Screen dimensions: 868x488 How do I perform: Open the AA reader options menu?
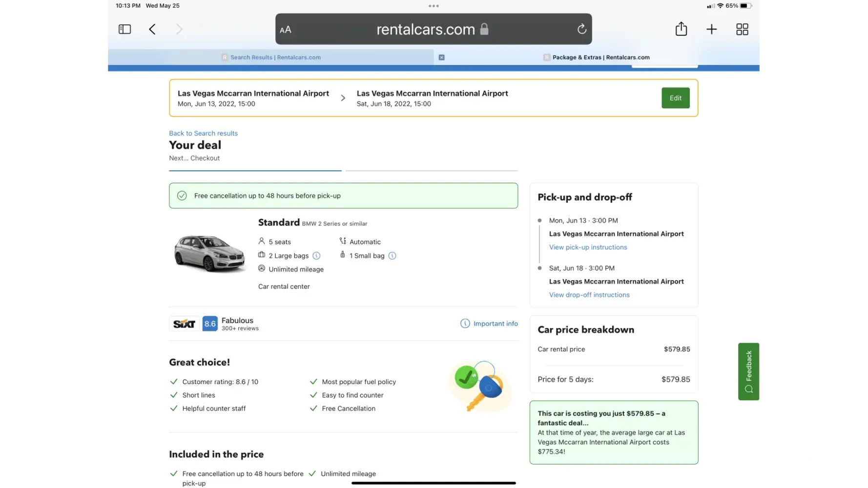point(286,30)
